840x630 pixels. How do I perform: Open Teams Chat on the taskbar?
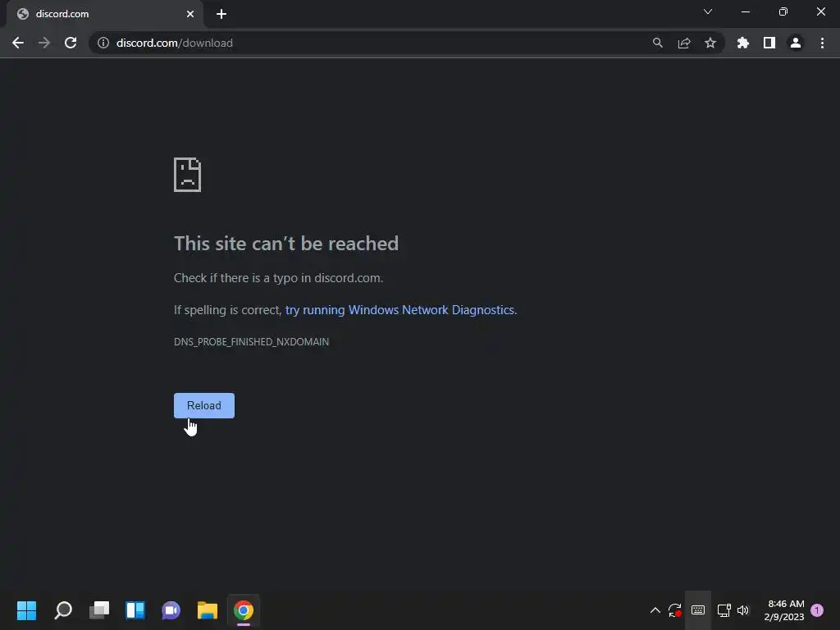(171, 610)
